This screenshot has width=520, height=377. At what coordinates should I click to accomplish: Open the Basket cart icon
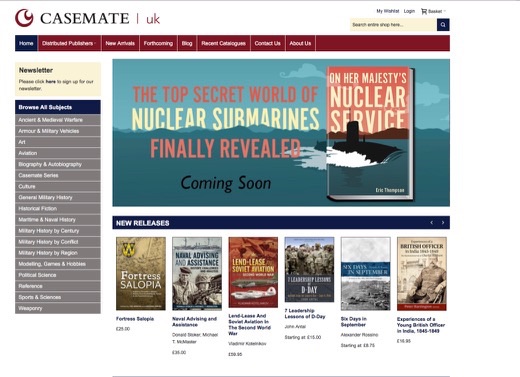pos(424,11)
